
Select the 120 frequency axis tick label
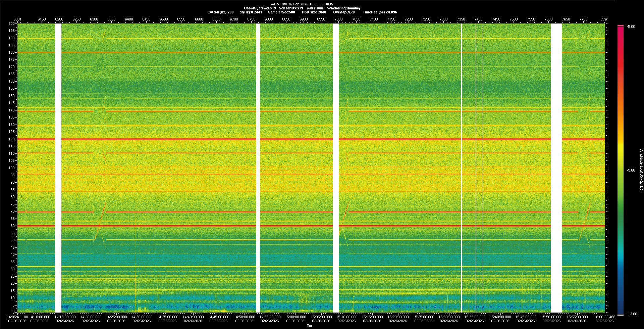click(x=12, y=139)
